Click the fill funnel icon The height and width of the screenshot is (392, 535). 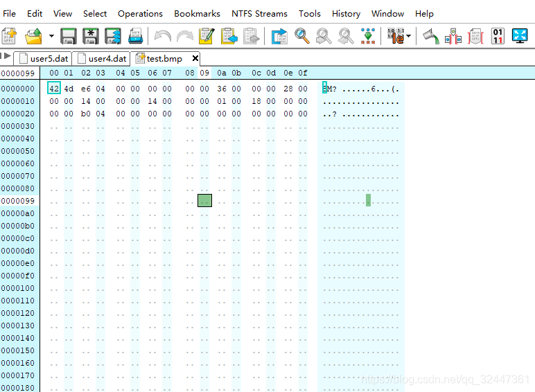click(431, 36)
